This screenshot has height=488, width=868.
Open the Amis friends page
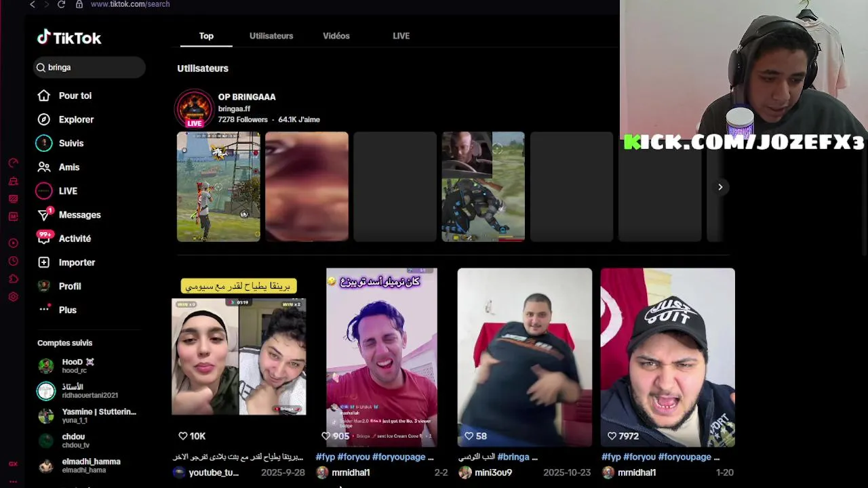click(58, 167)
